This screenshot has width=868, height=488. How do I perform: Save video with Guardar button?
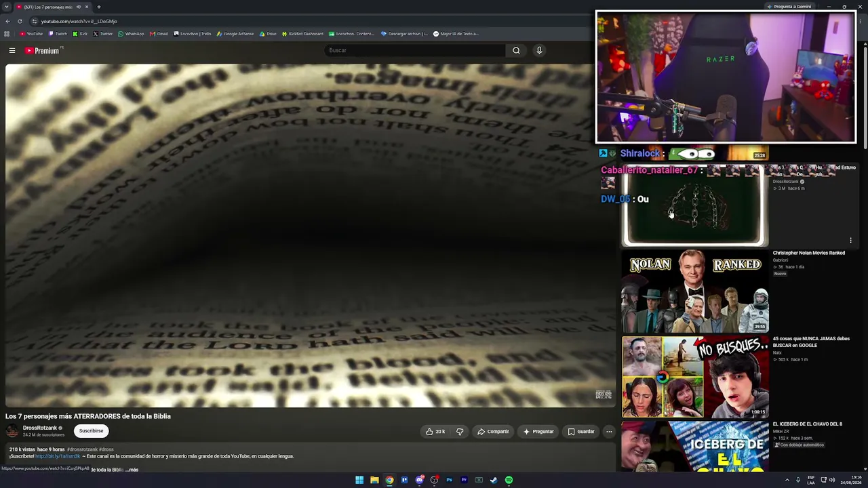(581, 431)
